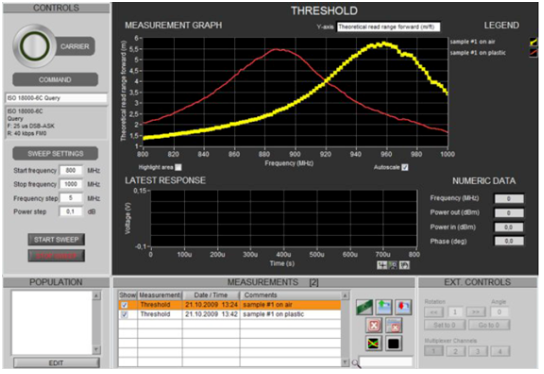The height and width of the screenshot is (374, 544).
Task: Toggle the Highlight area checkbox
Action: click(178, 168)
